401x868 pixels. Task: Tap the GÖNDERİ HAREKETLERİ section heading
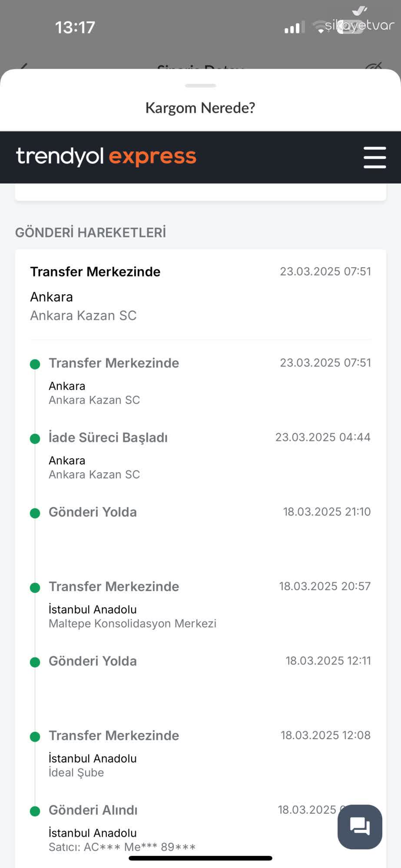click(91, 233)
